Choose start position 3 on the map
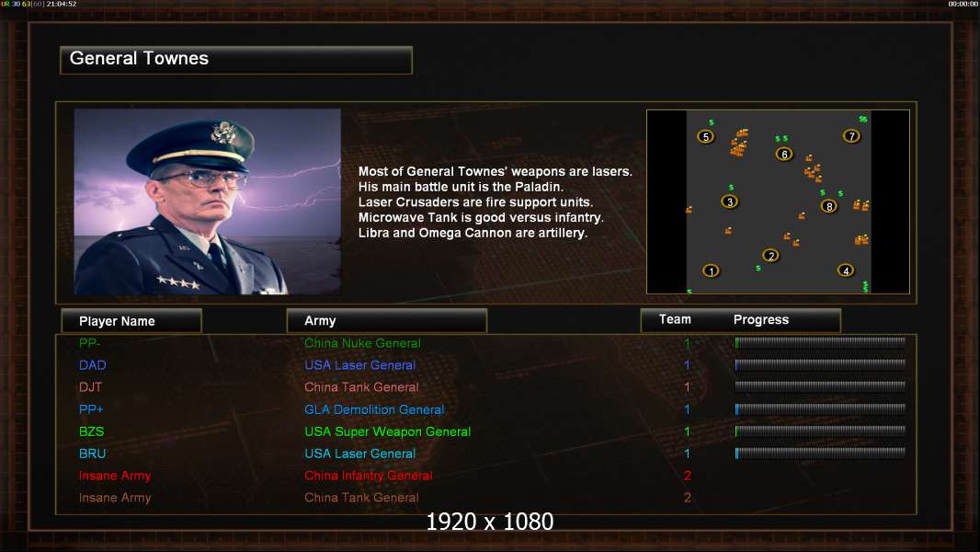The image size is (980, 552). tap(729, 201)
